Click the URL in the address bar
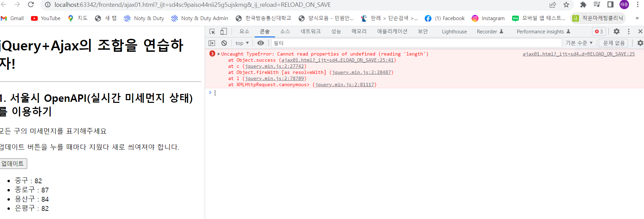The height and width of the screenshot is (219, 644). [x=192, y=5]
